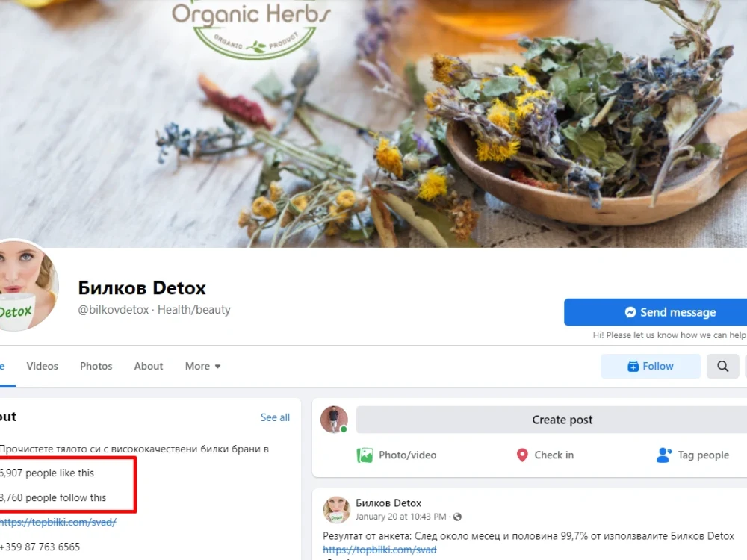This screenshot has width=747, height=560.
Task: Click See all in About section
Action: [275, 417]
